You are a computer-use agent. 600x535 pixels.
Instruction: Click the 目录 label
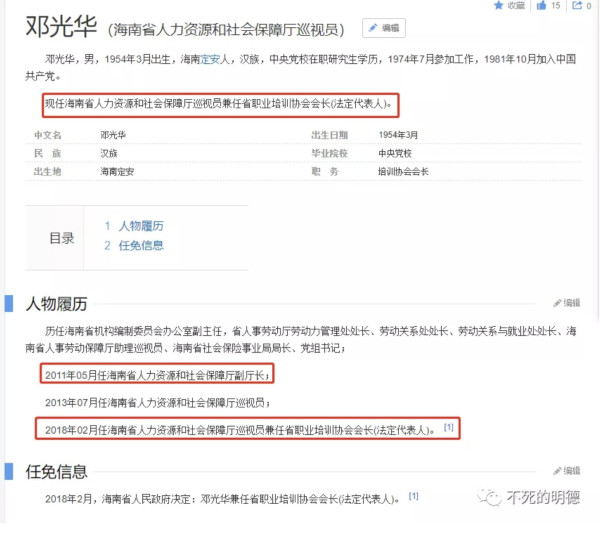tap(62, 238)
